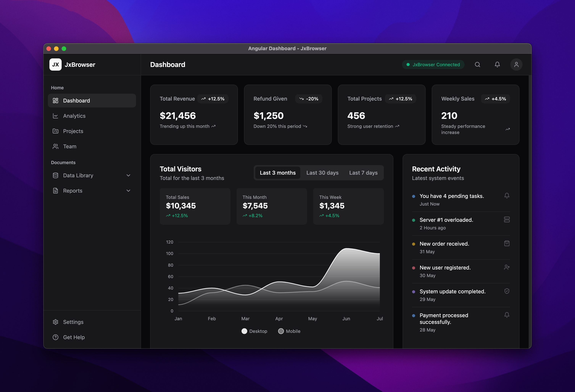Click the Settings gear icon
575x392 pixels.
tap(56, 322)
